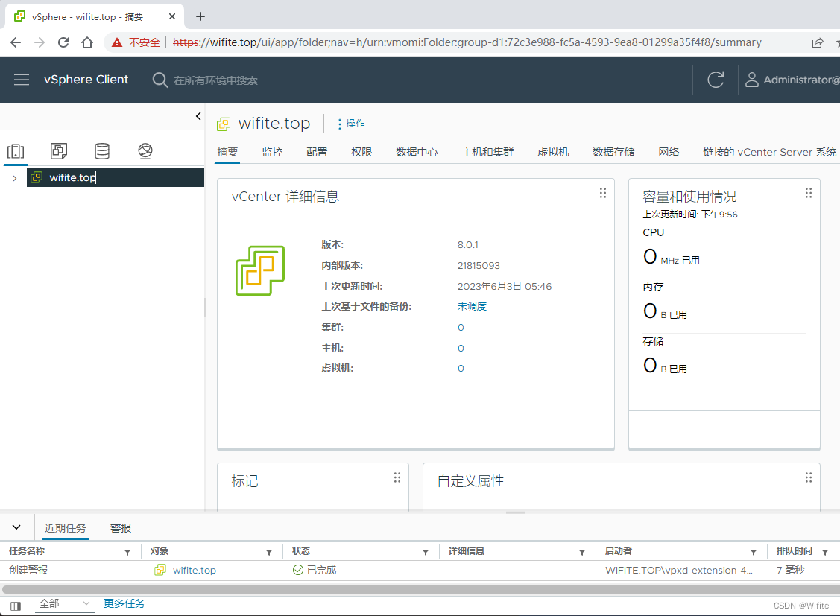Filter the 详细信息 column

(x=582, y=552)
